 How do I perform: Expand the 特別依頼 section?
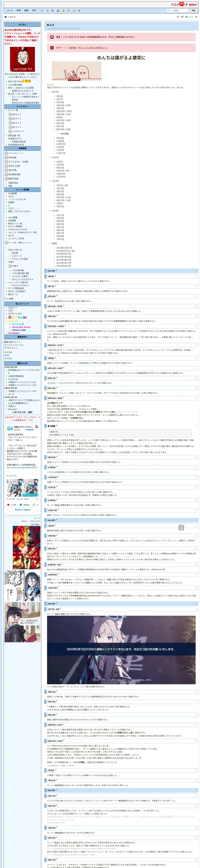(6, 157)
